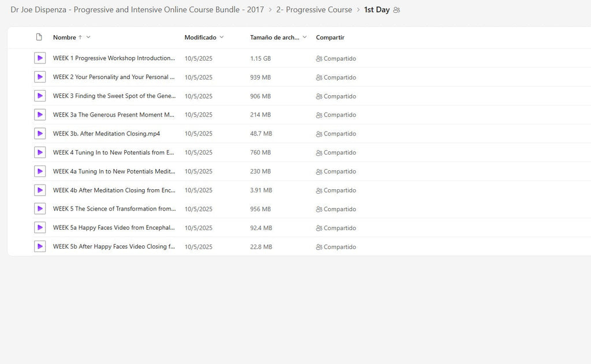Click the sort ascending arrow beside Nombre

point(80,37)
